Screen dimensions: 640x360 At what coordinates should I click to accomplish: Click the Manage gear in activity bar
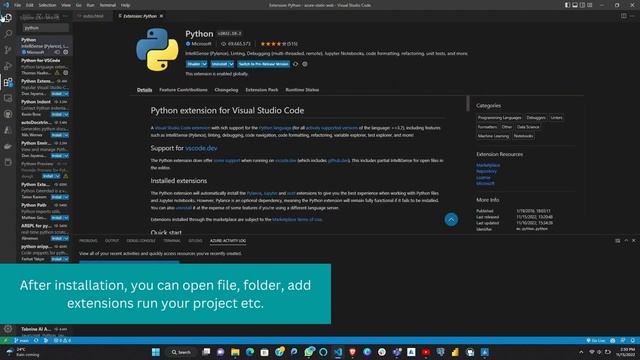8,329
